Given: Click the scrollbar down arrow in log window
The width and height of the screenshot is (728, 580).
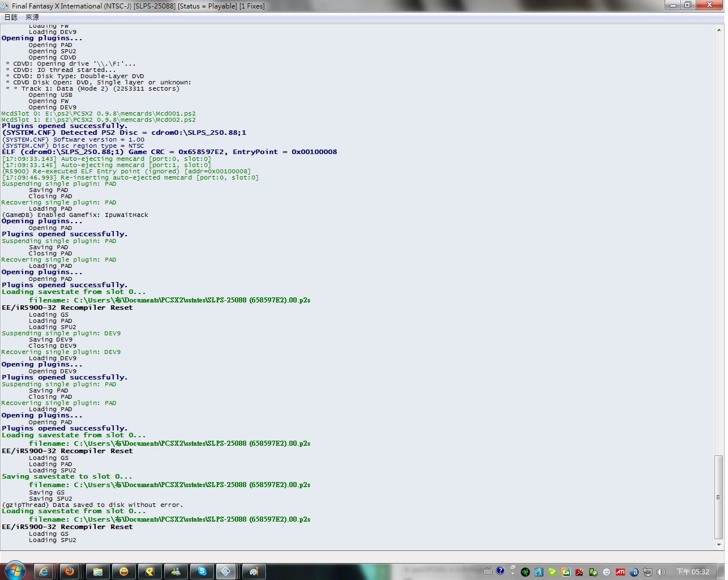Looking at the screenshot, I should click(x=719, y=544).
